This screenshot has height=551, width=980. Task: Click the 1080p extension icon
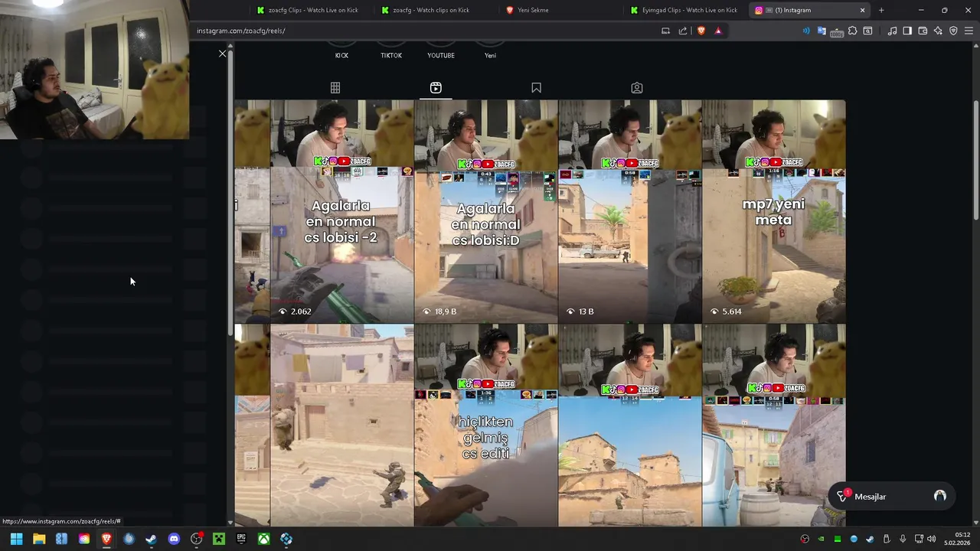click(837, 31)
